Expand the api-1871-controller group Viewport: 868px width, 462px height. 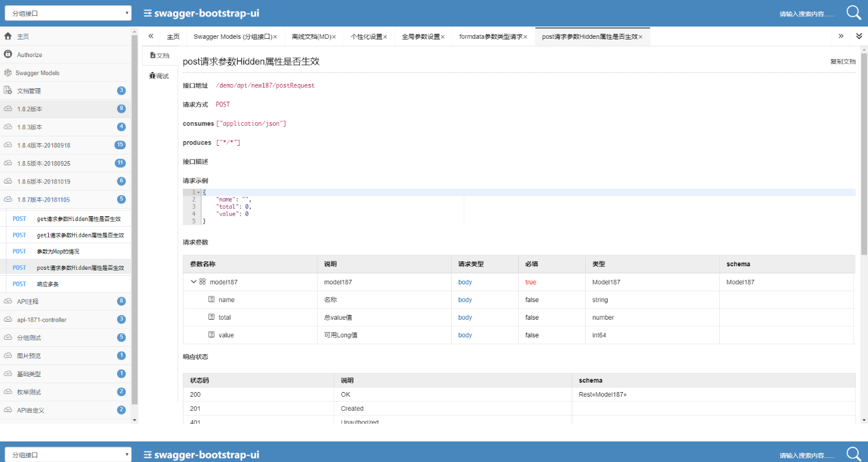65,319
